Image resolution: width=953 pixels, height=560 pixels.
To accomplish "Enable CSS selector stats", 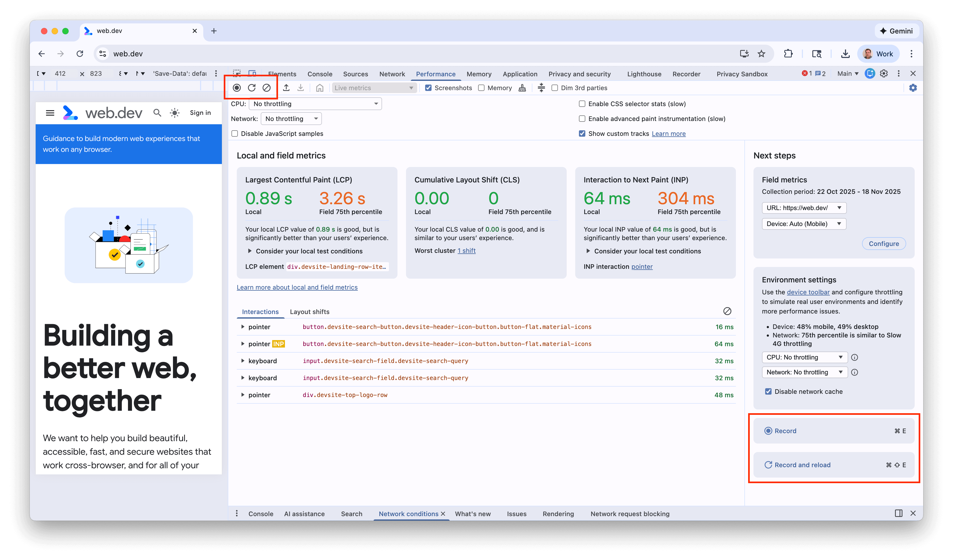I will tap(582, 103).
